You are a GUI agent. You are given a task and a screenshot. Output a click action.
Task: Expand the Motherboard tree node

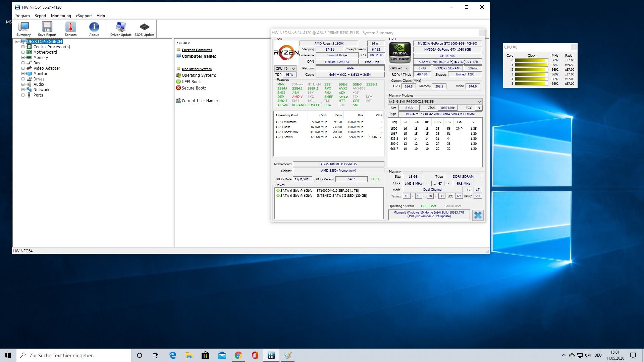point(23,52)
